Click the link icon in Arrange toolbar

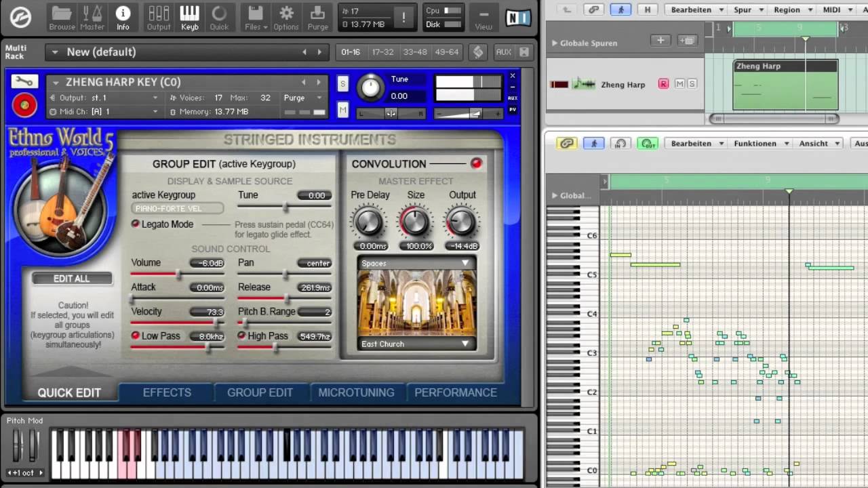tap(594, 9)
